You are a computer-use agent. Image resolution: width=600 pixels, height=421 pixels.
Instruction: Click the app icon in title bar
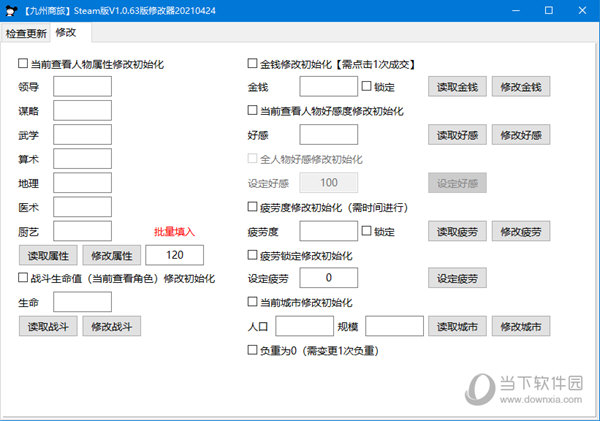(11, 10)
